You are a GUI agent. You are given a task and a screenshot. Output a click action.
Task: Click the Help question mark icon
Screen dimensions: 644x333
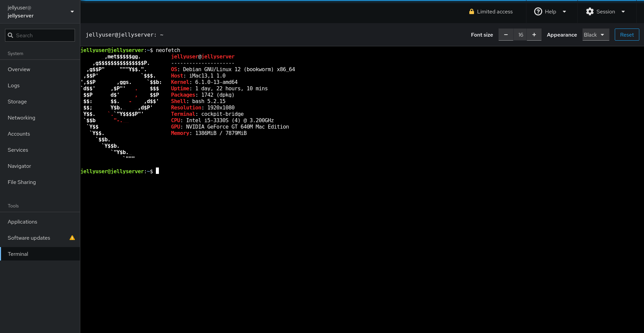pos(538,11)
